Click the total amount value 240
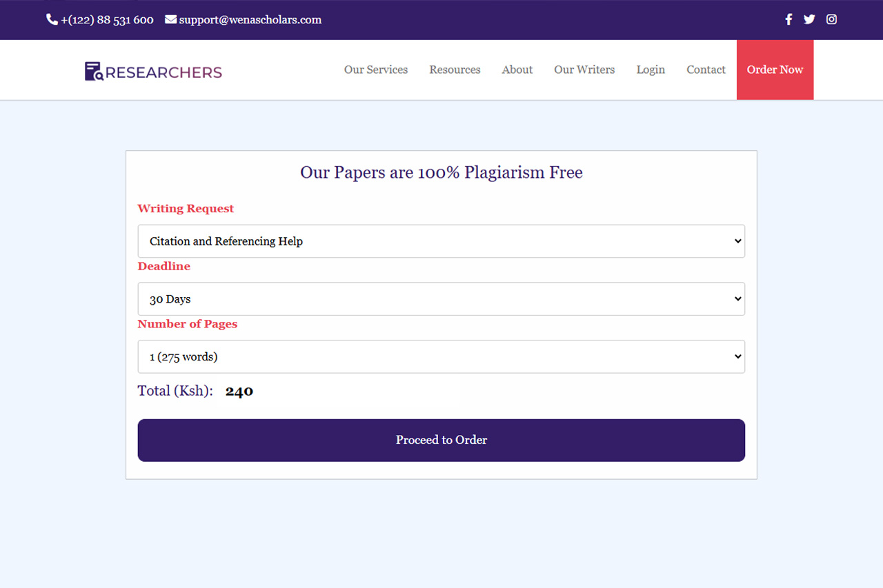 [239, 392]
